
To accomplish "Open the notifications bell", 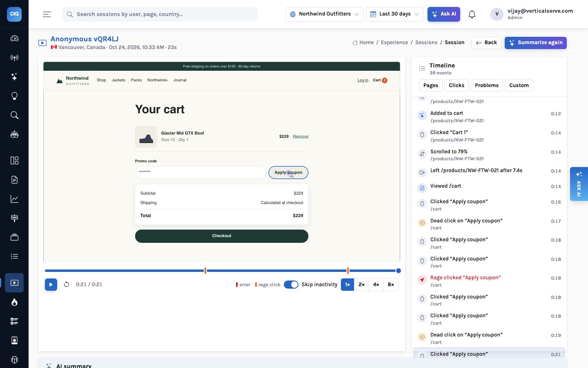I will coord(472,14).
